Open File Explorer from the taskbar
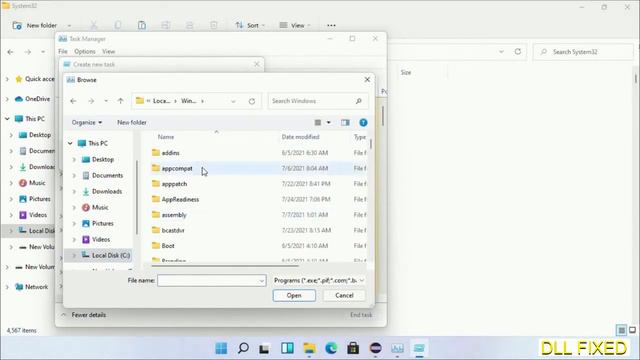The width and height of the screenshot is (640, 360). click(x=309, y=348)
